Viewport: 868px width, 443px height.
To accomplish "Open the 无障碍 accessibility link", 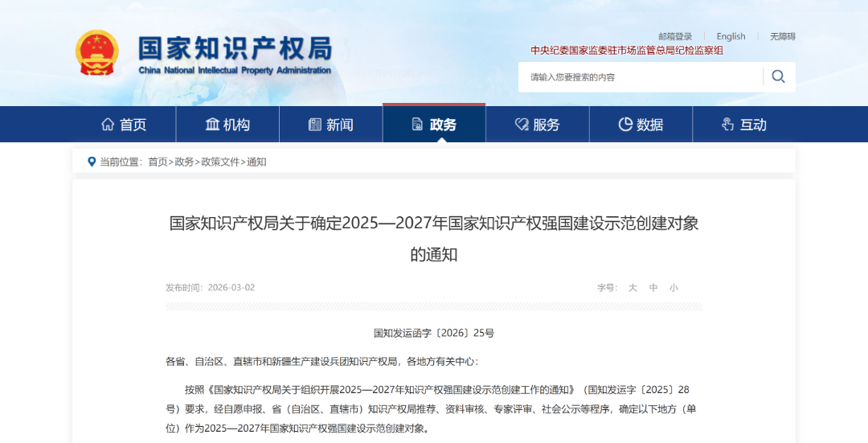I will pos(783,36).
